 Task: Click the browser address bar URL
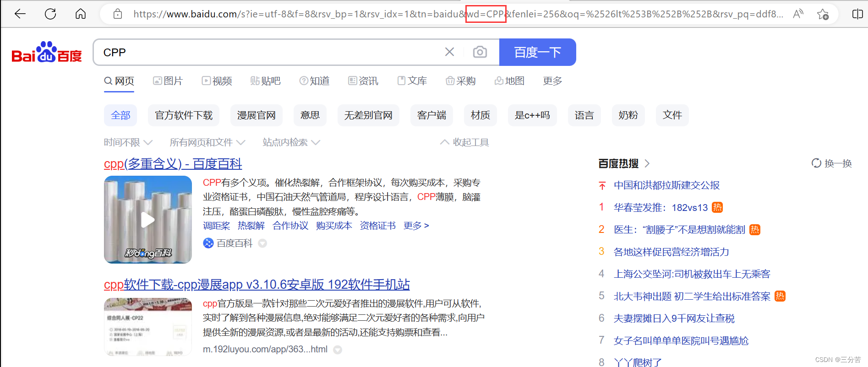(x=458, y=14)
